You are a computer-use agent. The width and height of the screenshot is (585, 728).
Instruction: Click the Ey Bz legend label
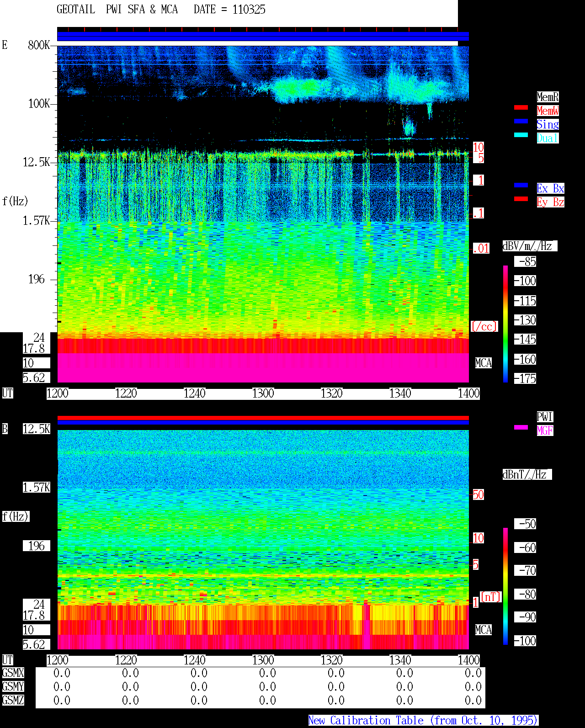tap(550, 202)
